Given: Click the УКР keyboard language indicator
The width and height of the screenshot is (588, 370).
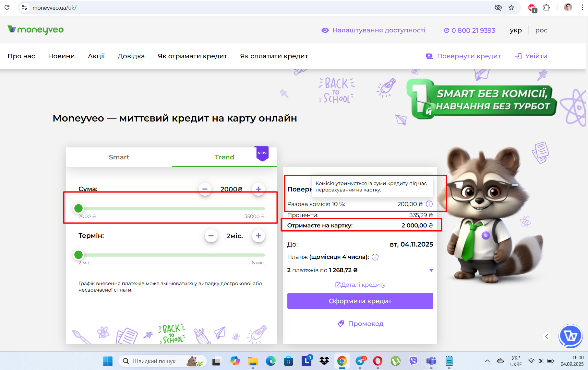Looking at the screenshot, I should coord(516,361).
